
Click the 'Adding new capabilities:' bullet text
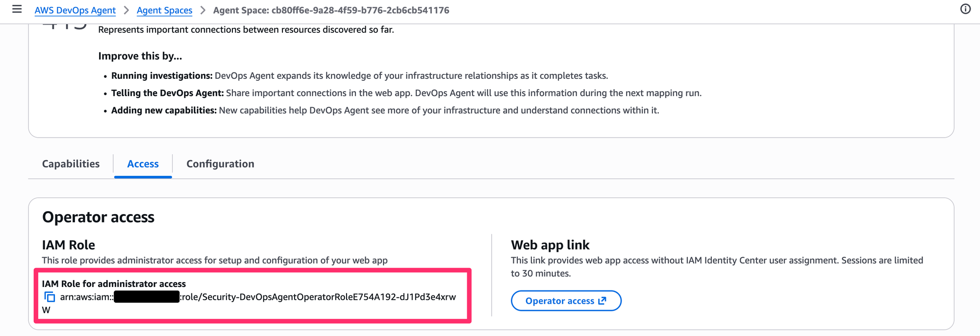click(x=164, y=110)
